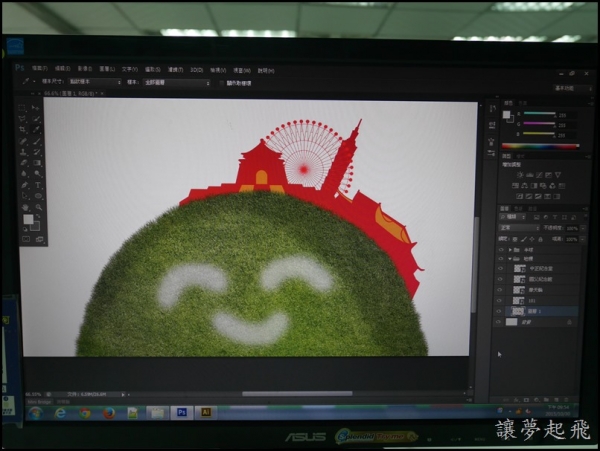Select the Ellipse shape tool
Screen dimensions: 600x451
click(38, 196)
